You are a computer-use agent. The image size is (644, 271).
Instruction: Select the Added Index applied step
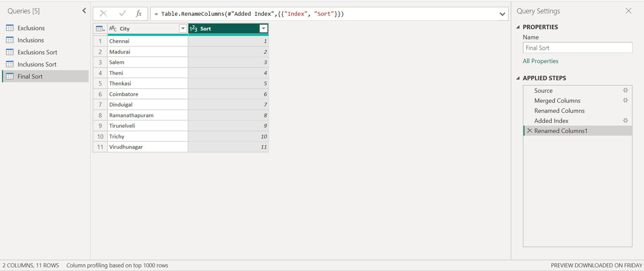click(578, 120)
